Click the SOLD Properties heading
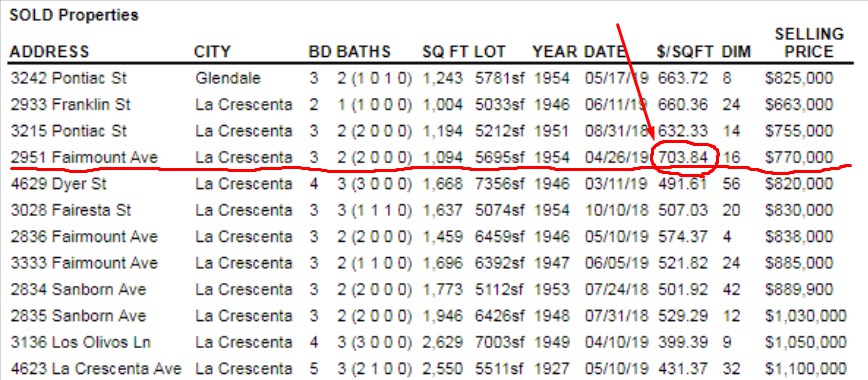Screen dimensions: 868x380 click(x=74, y=15)
